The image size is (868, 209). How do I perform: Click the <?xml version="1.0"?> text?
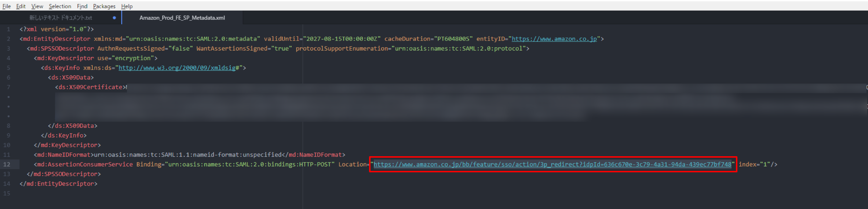coord(57,29)
